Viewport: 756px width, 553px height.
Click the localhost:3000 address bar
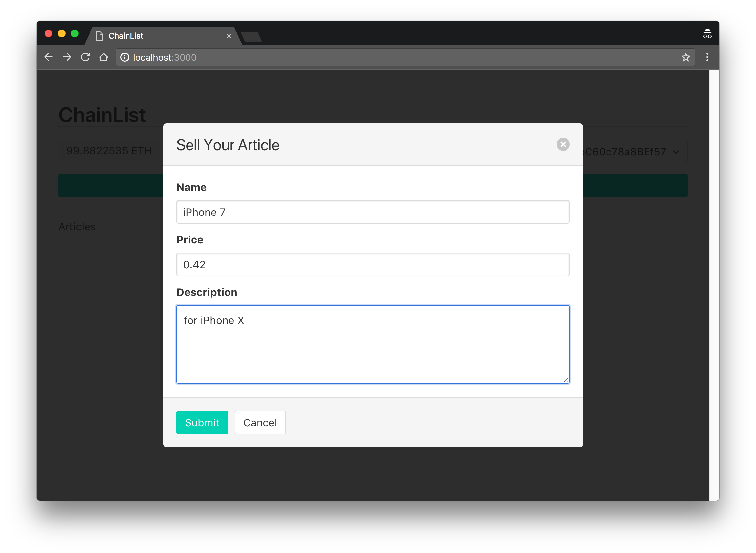tap(401, 58)
